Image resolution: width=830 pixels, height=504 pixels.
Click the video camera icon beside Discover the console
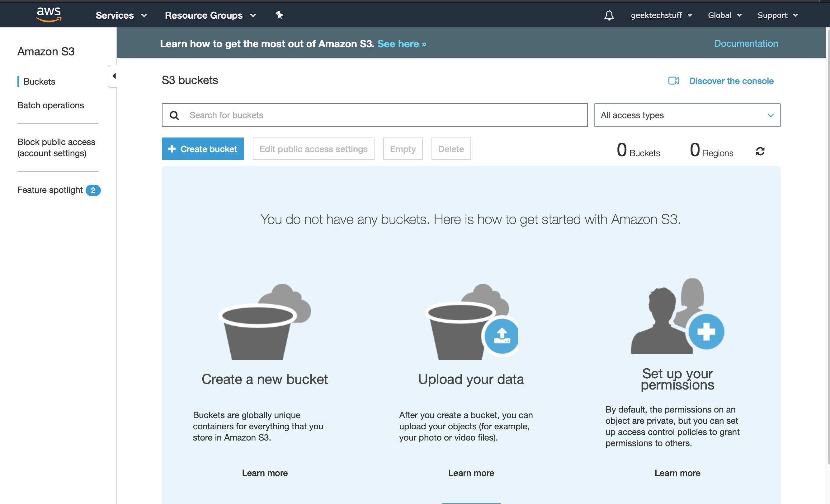pyautogui.click(x=674, y=81)
